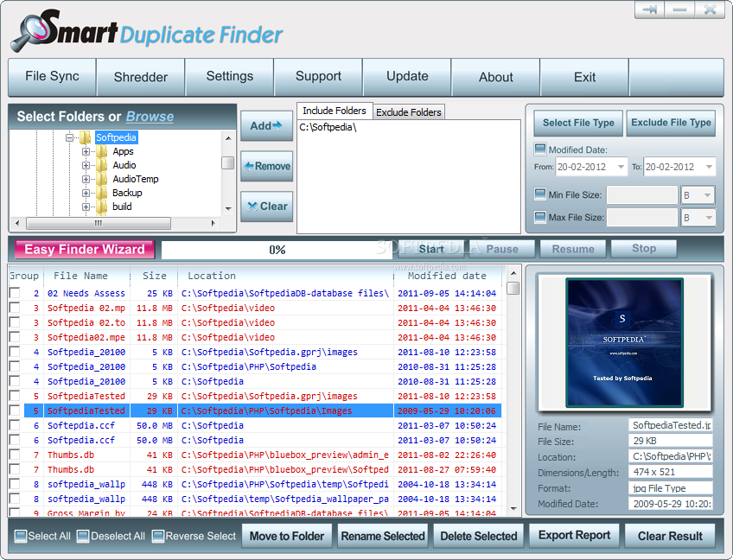Click the build folder icon
Viewport: 733px width, 560px height.
(101, 207)
